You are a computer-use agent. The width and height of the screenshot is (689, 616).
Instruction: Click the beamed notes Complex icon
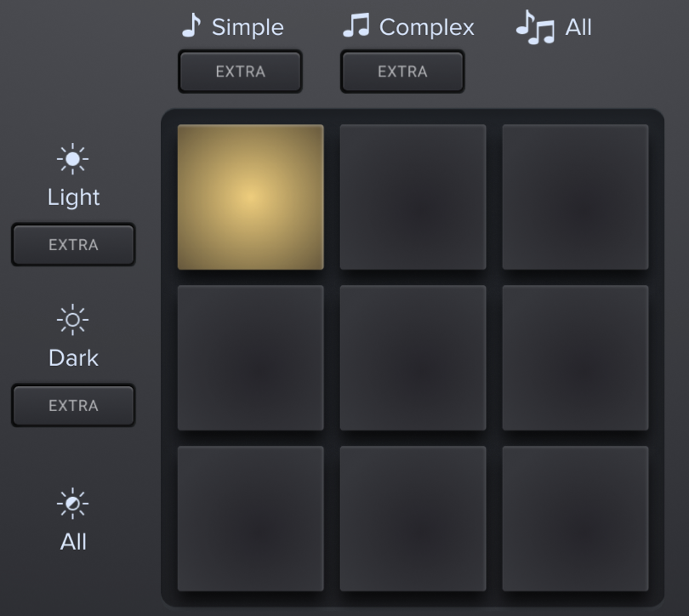pyautogui.click(x=356, y=25)
